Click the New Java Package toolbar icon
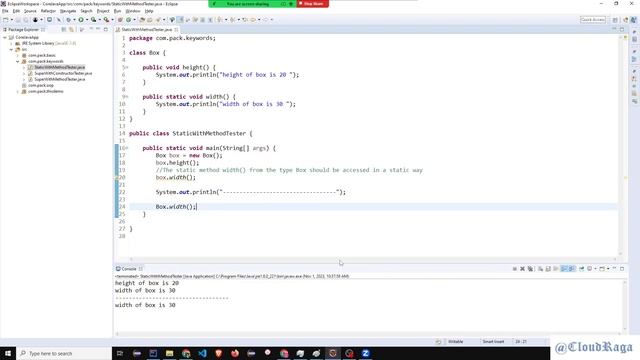Image resolution: width=640 pixels, height=360 pixels. pyautogui.click(x=120, y=20)
